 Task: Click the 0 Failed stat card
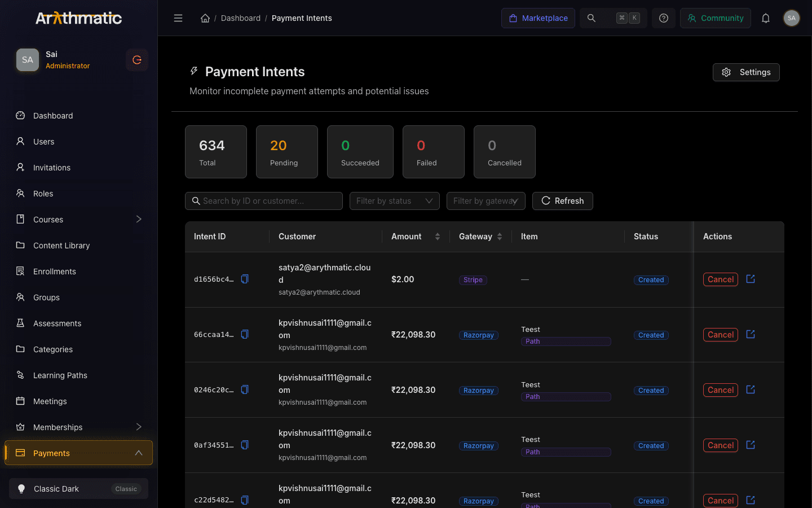(434, 152)
